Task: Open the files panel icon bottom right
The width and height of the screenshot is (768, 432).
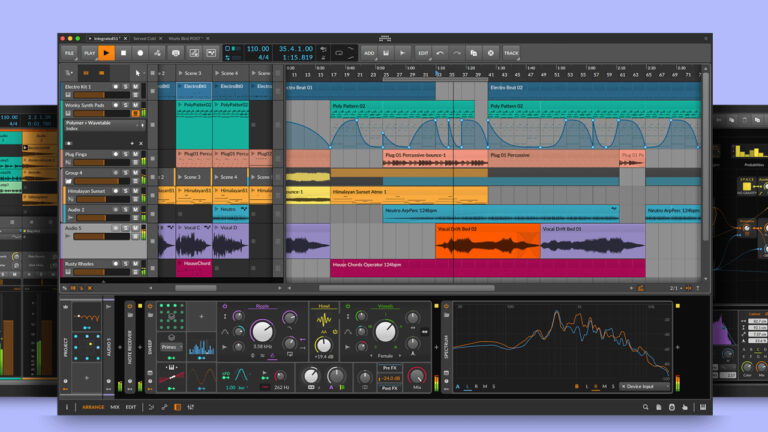Action: click(x=659, y=407)
